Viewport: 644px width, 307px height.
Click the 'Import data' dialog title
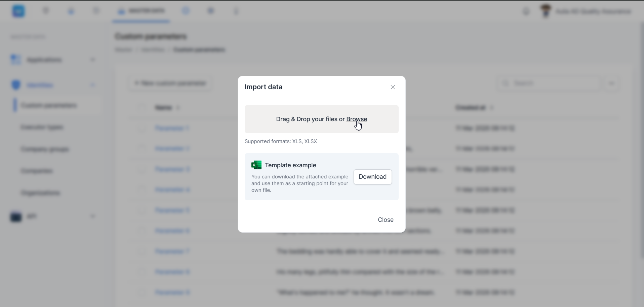[264, 87]
